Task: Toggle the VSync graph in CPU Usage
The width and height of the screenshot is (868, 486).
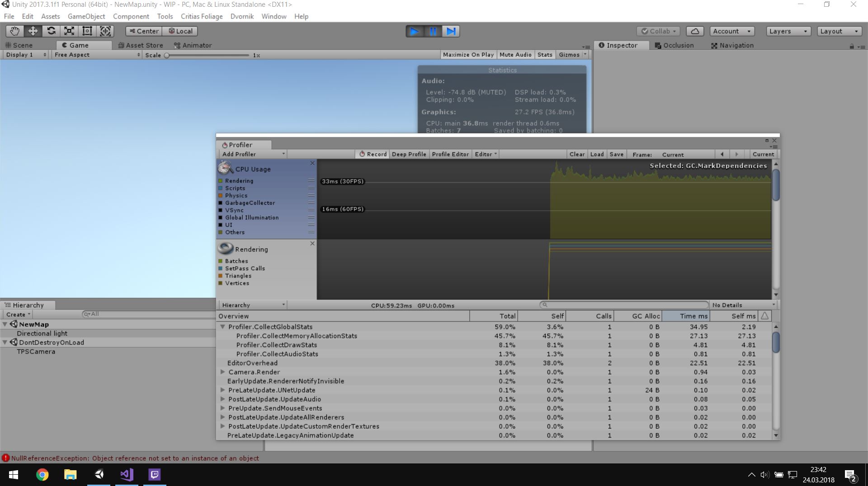Action: (221, 210)
